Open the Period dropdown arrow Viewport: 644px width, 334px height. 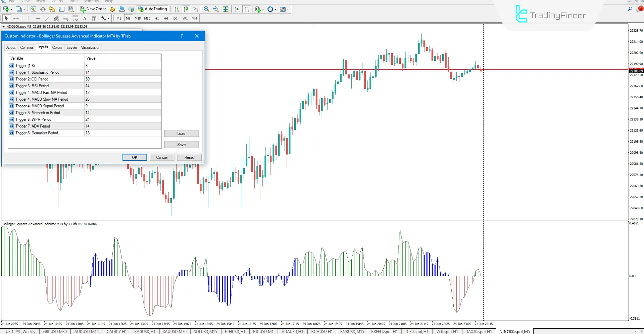click(275, 9)
